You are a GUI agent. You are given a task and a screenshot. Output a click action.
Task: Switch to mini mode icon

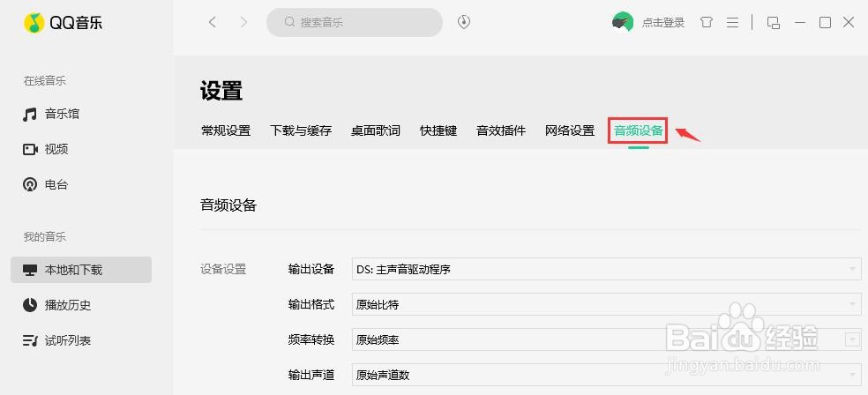774,22
